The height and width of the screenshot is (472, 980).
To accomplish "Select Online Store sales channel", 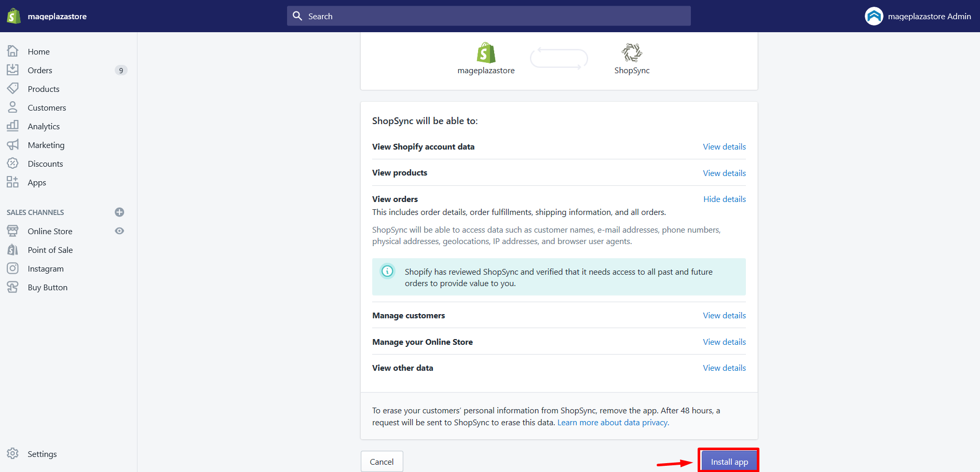I will (50, 231).
